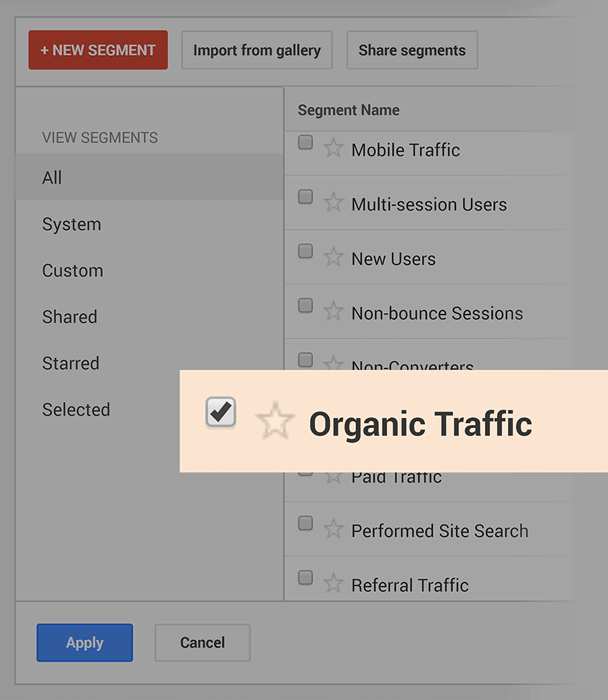Star the Mobile Traffic segment
The width and height of the screenshot is (608, 700).
pos(333,149)
